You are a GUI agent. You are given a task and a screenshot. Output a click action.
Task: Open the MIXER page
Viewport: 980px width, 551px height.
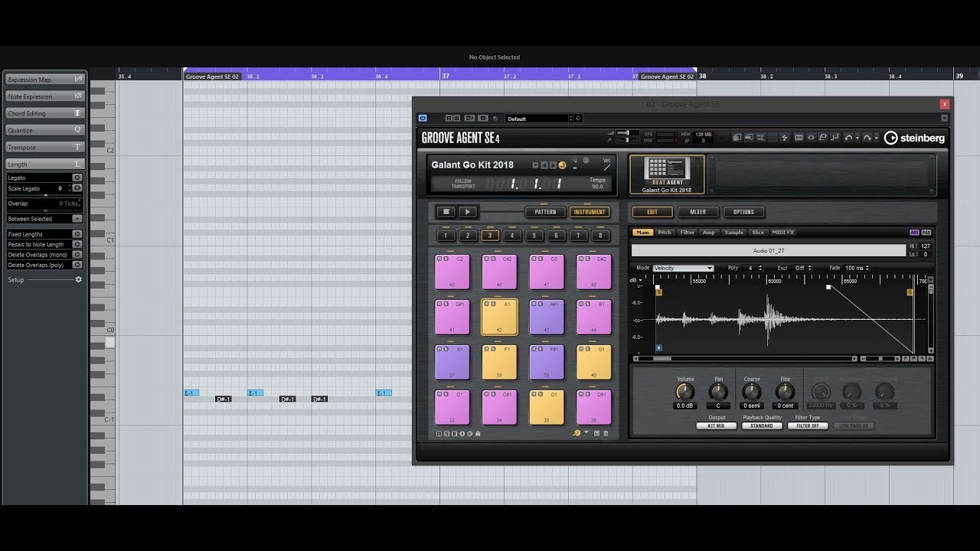point(697,212)
